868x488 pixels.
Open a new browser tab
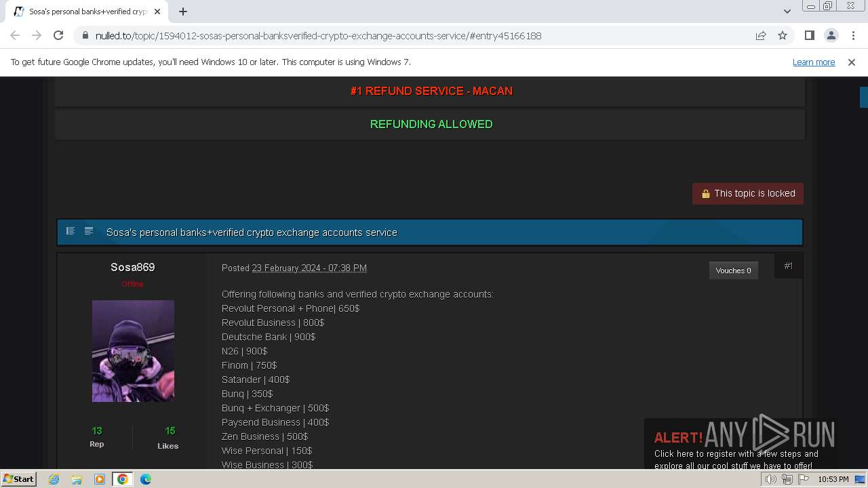(x=183, y=12)
